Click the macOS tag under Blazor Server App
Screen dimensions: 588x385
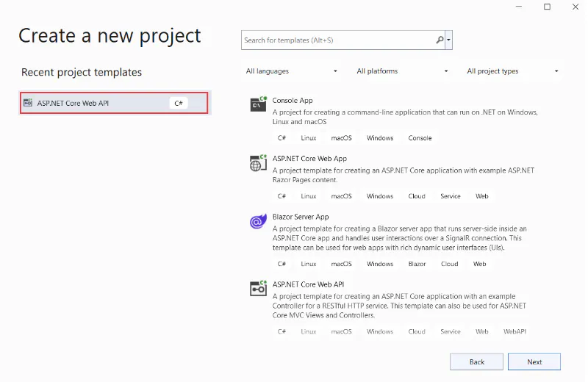[341, 264]
